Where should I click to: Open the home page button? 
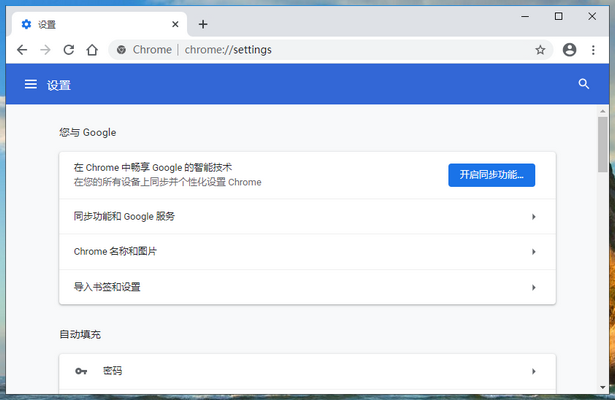[92, 50]
